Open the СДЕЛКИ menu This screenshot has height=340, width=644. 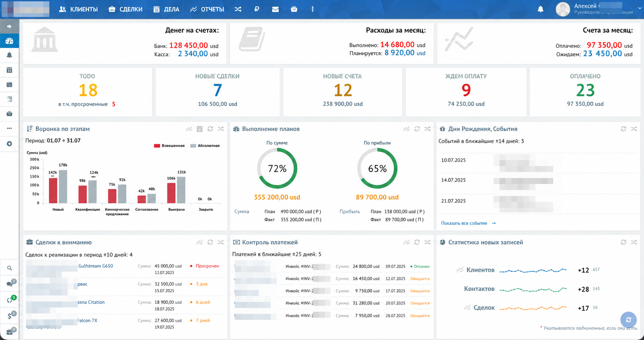125,9
